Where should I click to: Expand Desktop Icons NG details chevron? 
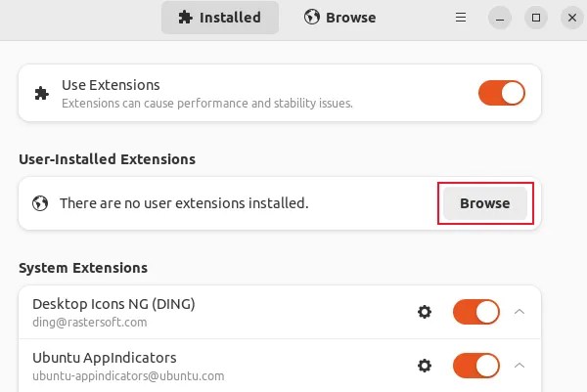pos(519,312)
